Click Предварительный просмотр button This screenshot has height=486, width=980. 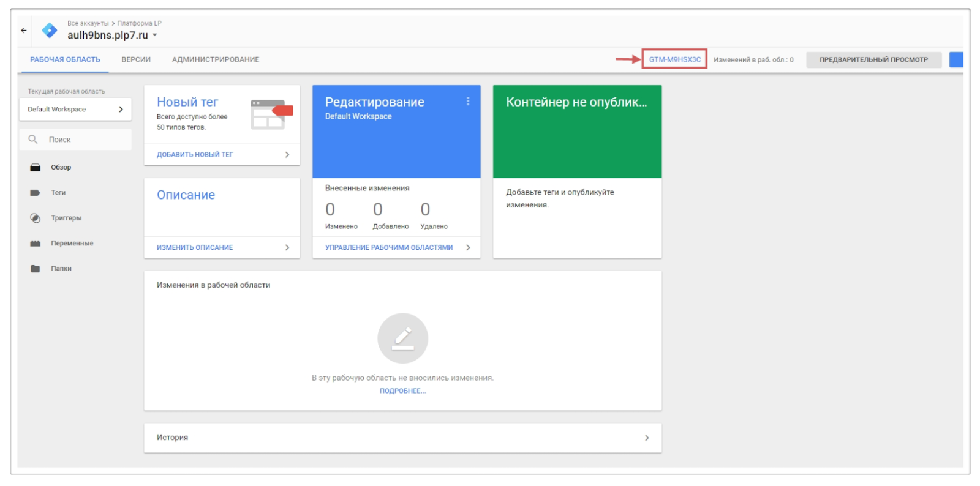click(x=873, y=60)
